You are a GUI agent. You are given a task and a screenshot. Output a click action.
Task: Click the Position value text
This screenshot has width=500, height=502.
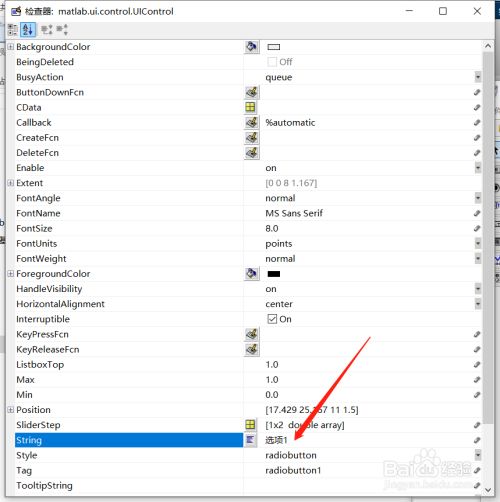(312, 410)
